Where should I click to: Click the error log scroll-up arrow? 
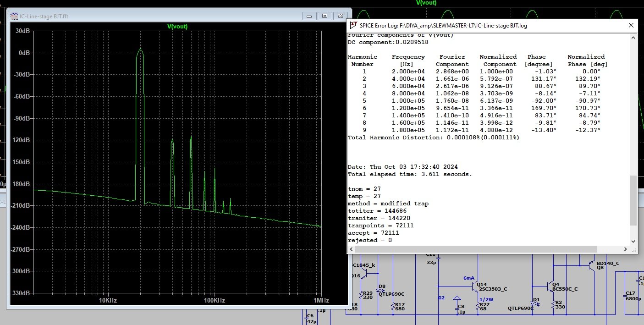click(633, 37)
